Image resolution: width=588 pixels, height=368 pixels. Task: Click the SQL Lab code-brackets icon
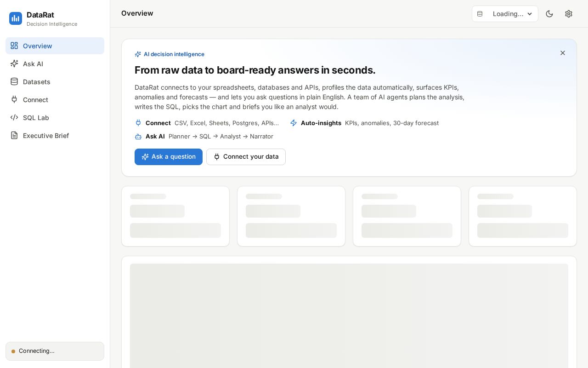[14, 117]
